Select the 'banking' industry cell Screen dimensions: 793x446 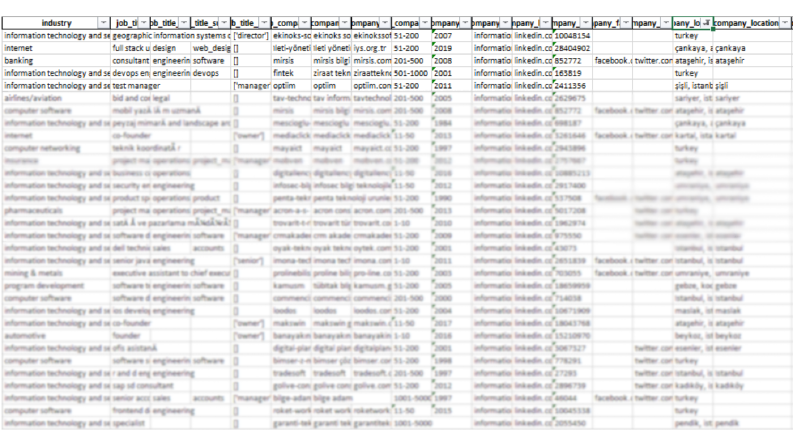(56, 61)
